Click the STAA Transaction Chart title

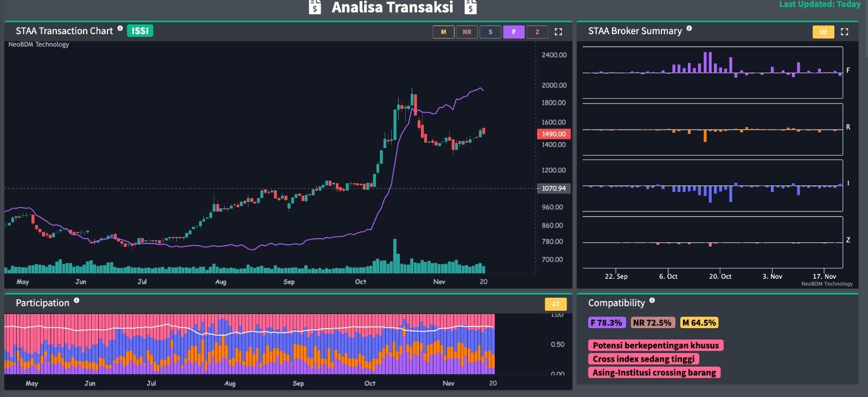click(64, 31)
